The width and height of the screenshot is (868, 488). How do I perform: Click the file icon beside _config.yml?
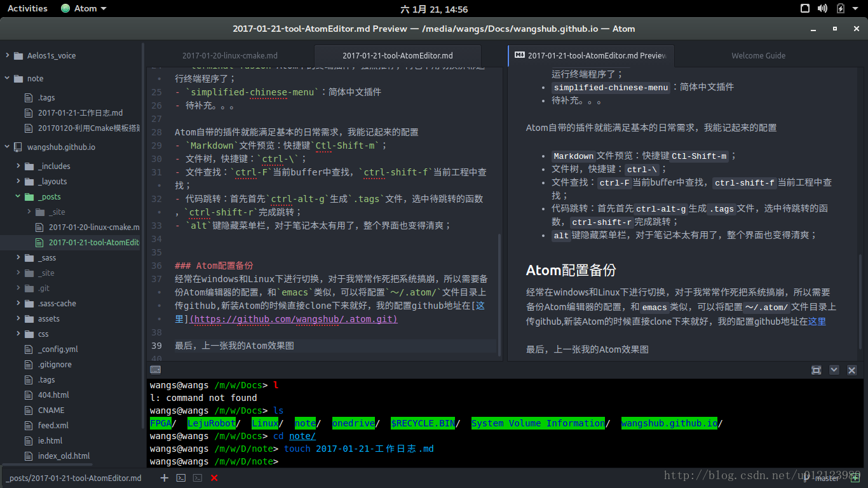pos(28,349)
